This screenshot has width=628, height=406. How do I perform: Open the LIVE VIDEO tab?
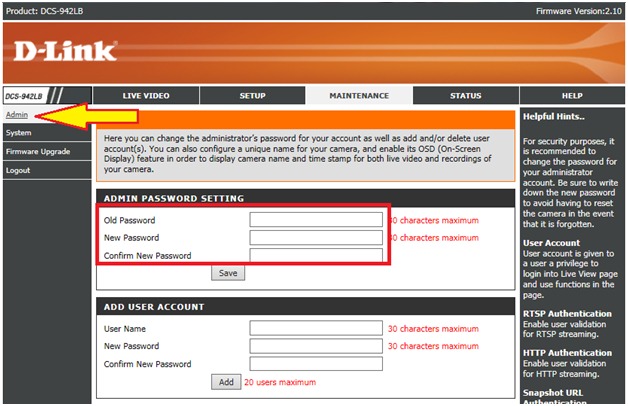point(146,96)
